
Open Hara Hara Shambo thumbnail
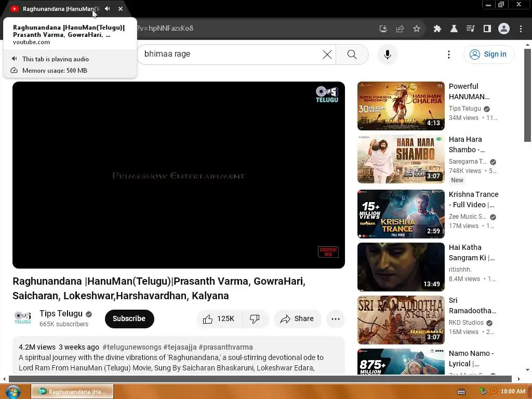tap(401, 159)
